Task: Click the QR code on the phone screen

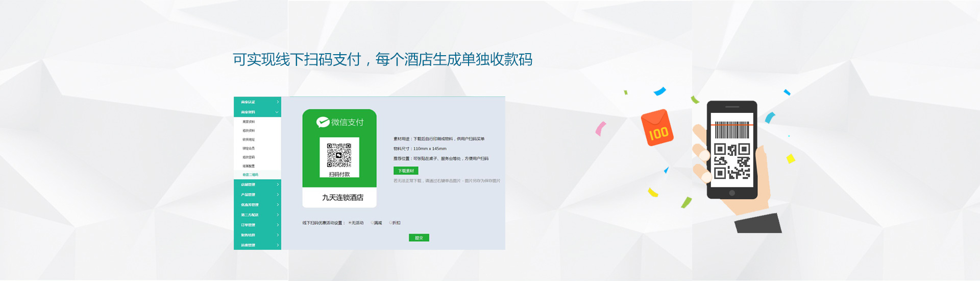Action: click(732, 161)
